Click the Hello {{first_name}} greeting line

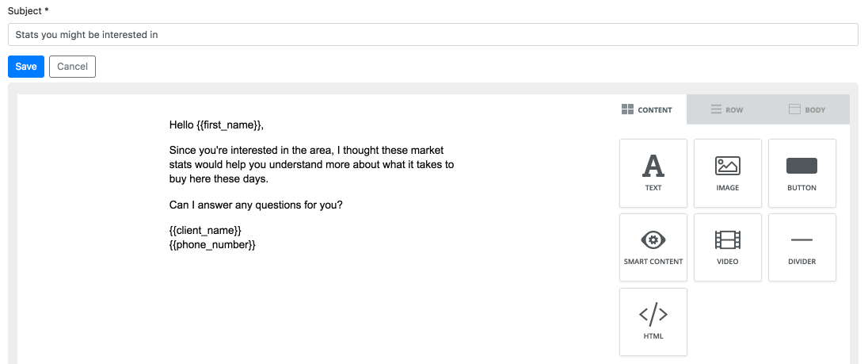[x=216, y=125]
